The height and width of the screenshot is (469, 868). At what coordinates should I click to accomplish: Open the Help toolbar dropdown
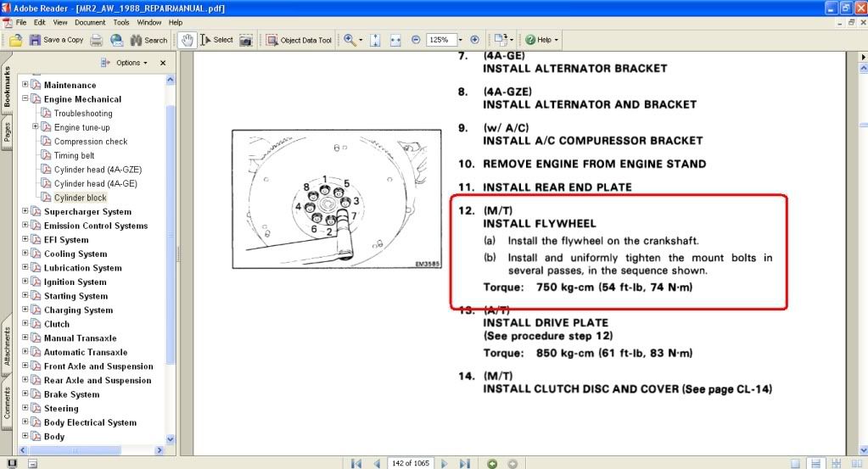coord(542,40)
